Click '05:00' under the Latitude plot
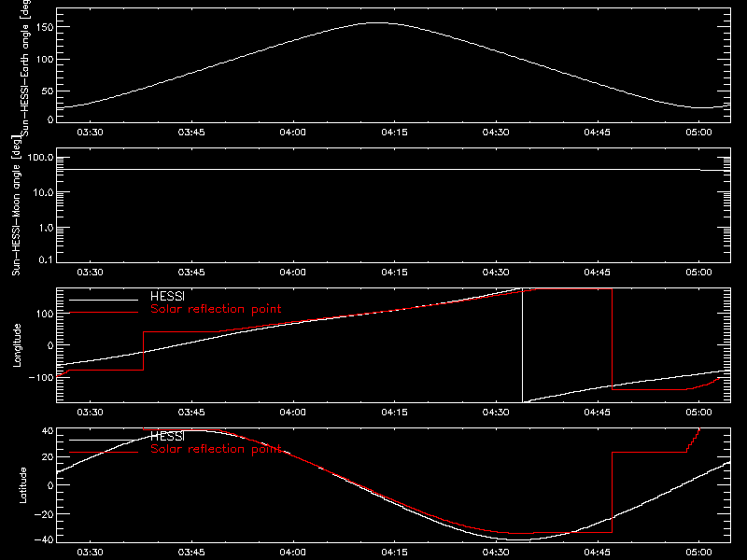This screenshot has height=560, width=747. pos(698,553)
